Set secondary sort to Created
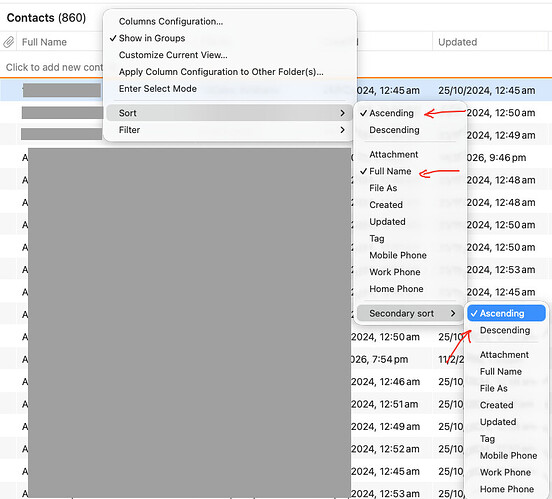This screenshot has height=499, width=552. click(496, 405)
